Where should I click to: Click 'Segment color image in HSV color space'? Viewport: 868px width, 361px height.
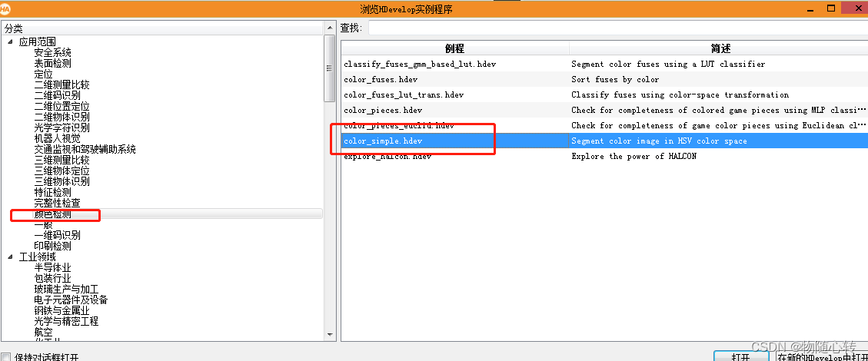[659, 141]
